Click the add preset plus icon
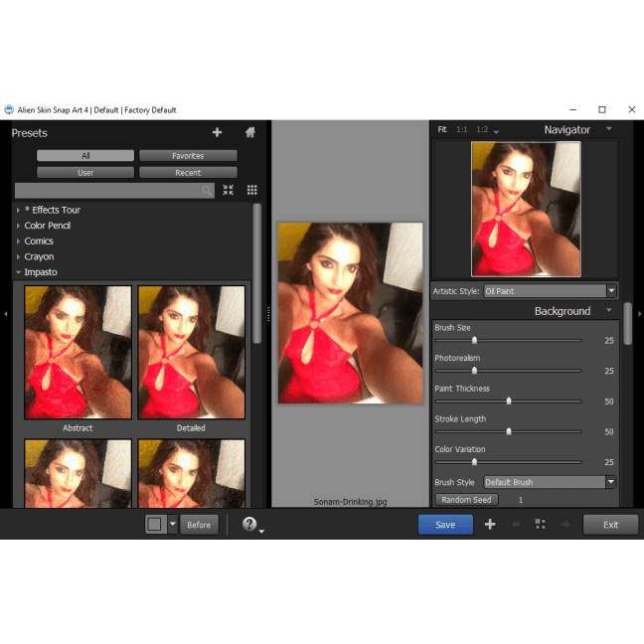 pyautogui.click(x=217, y=132)
